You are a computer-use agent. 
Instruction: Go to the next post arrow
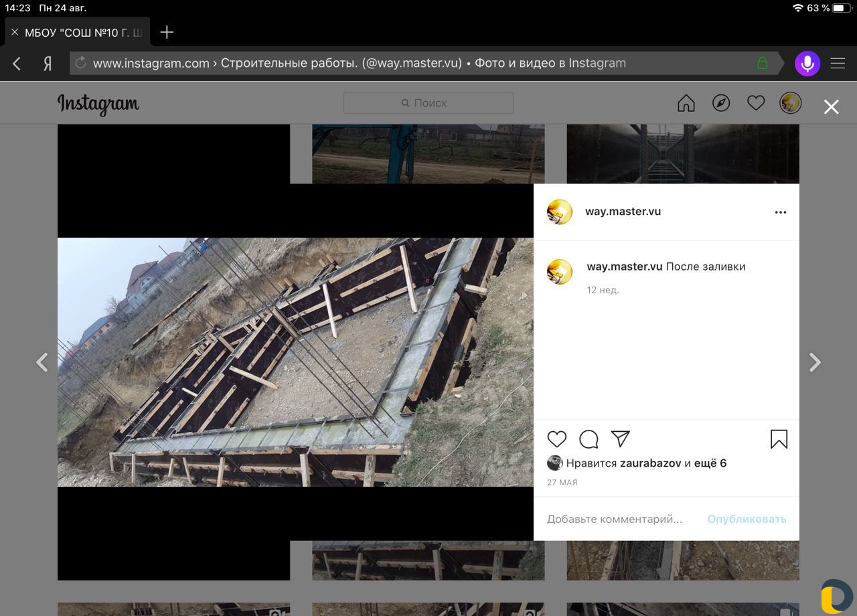[x=815, y=362]
